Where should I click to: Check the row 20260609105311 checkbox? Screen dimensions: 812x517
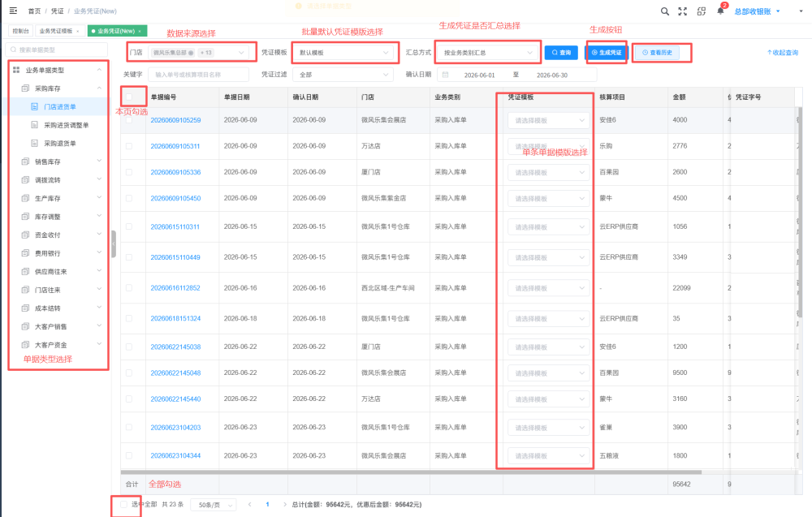(129, 146)
